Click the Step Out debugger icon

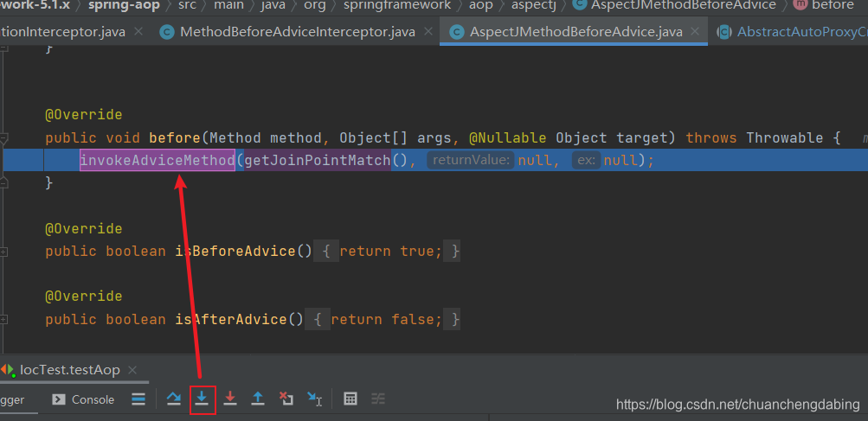pyautogui.click(x=258, y=399)
